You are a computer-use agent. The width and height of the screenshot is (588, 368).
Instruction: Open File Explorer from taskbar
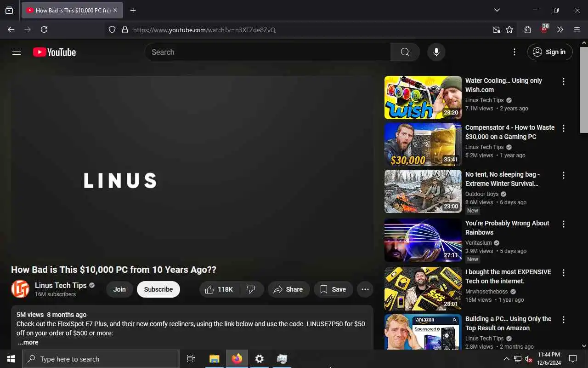214,359
